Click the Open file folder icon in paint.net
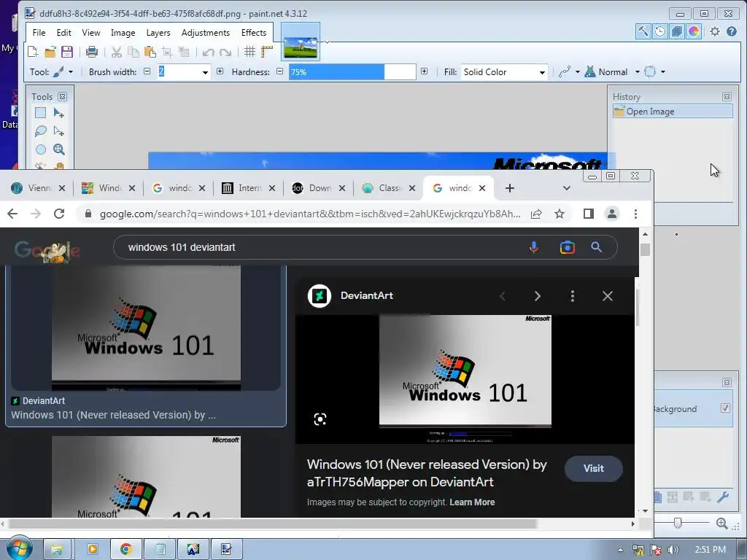The height and width of the screenshot is (560, 747). coord(50,52)
